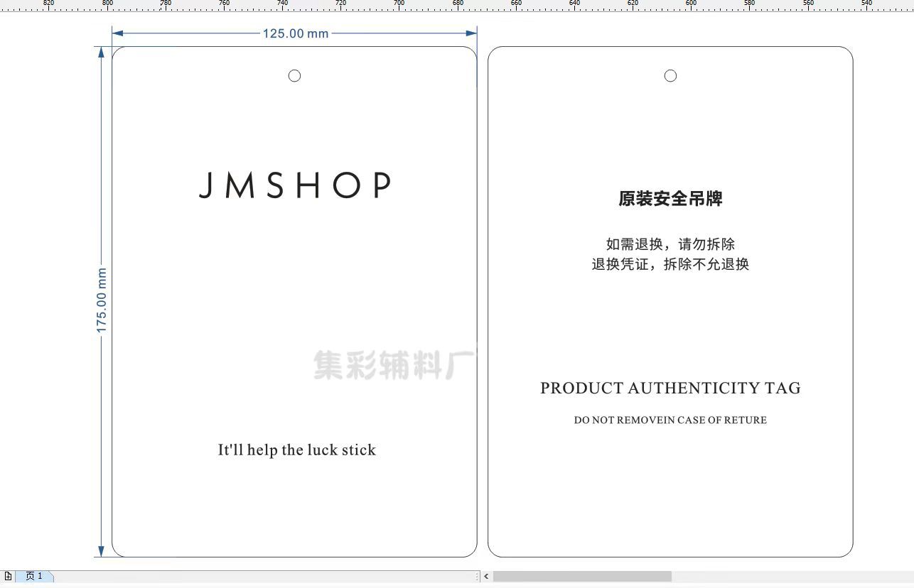Select the hole circle on the left tag
914x588 pixels.
(294, 76)
